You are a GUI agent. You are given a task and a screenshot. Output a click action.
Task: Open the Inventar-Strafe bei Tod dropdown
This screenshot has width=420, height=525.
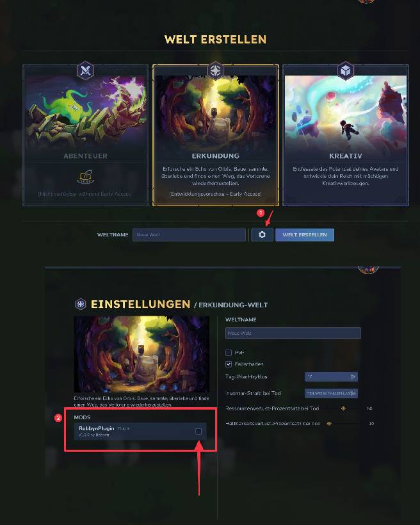(x=331, y=393)
